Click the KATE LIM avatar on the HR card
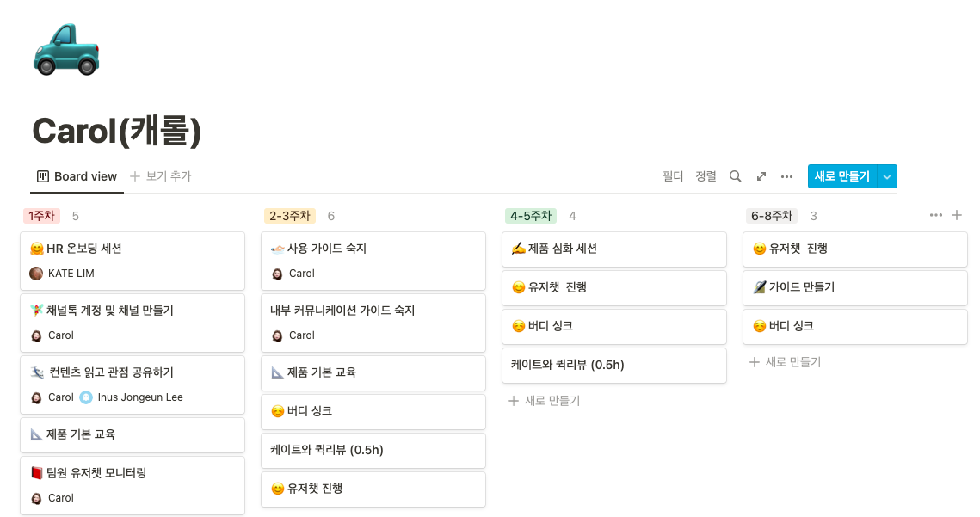Screen dimensions: 980x517 click(x=36, y=274)
